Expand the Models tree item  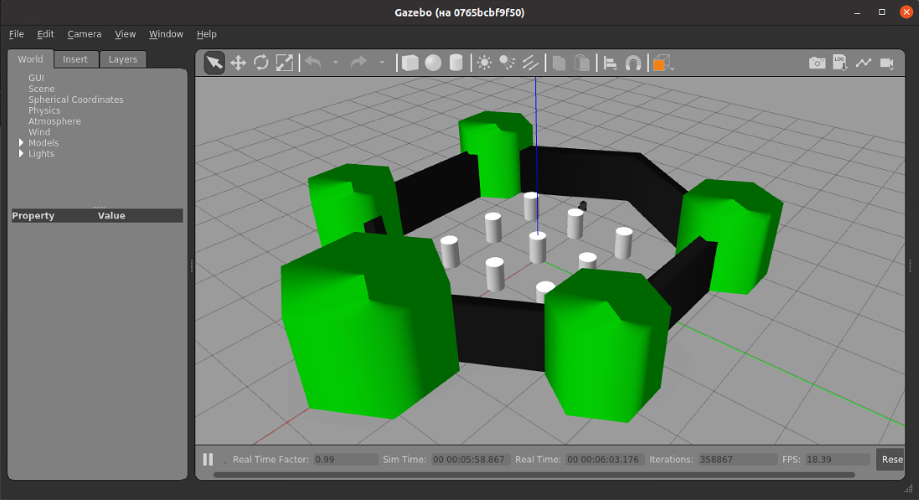(21, 143)
